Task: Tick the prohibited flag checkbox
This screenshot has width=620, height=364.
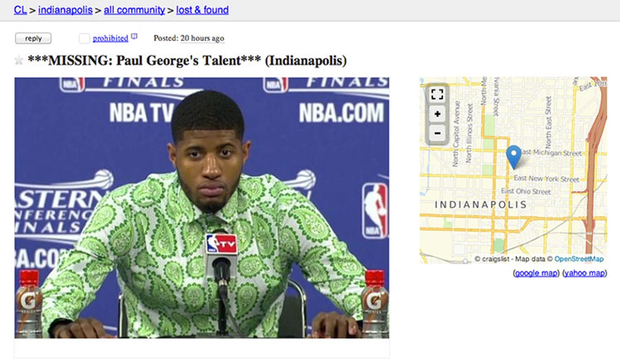Action: pos(84,38)
